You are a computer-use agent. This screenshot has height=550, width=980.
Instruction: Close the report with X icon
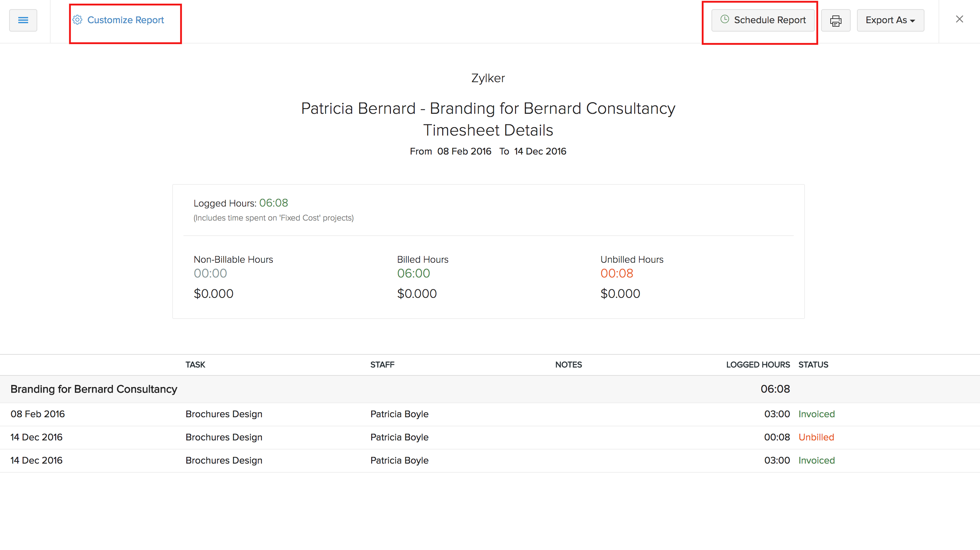(959, 19)
